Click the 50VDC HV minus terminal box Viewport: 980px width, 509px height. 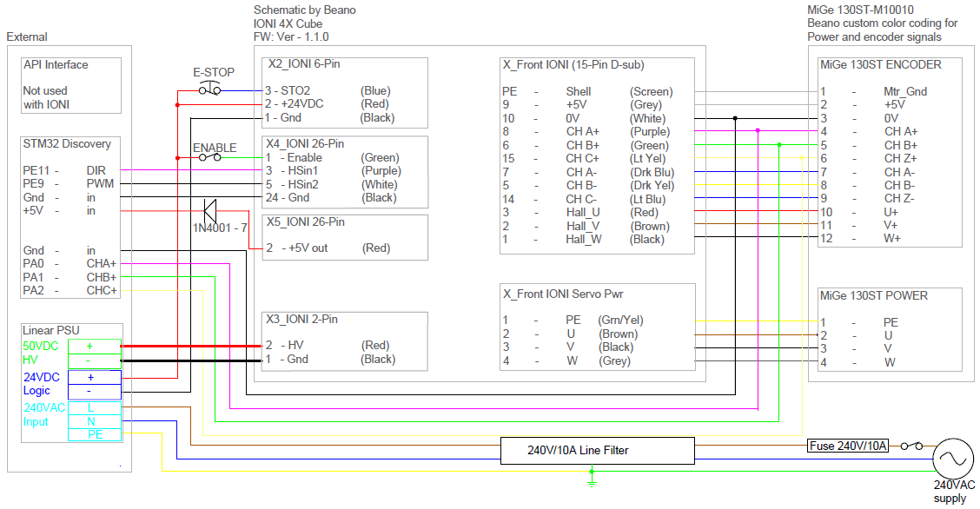pyautogui.click(x=95, y=360)
